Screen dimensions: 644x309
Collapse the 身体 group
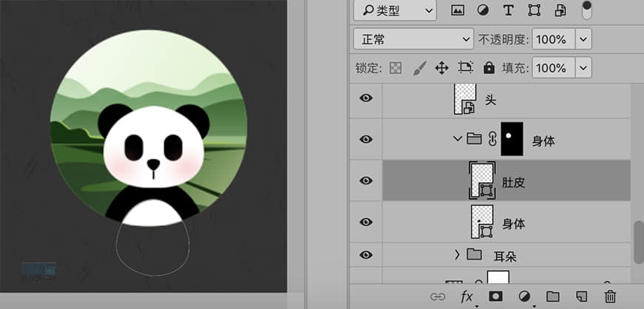click(x=457, y=139)
